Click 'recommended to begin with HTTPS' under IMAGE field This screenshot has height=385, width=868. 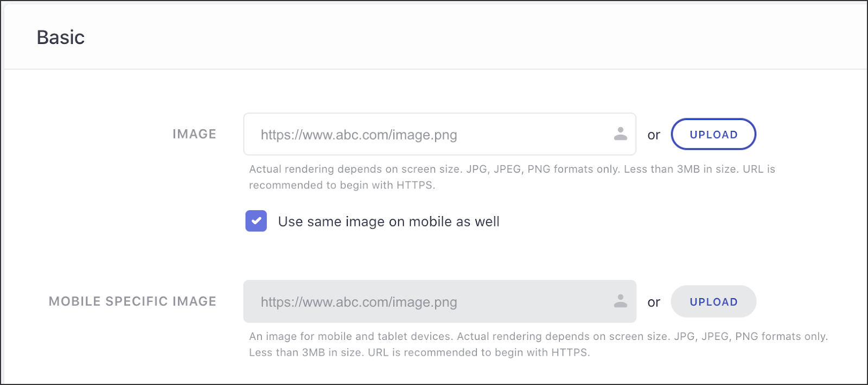[x=342, y=185]
